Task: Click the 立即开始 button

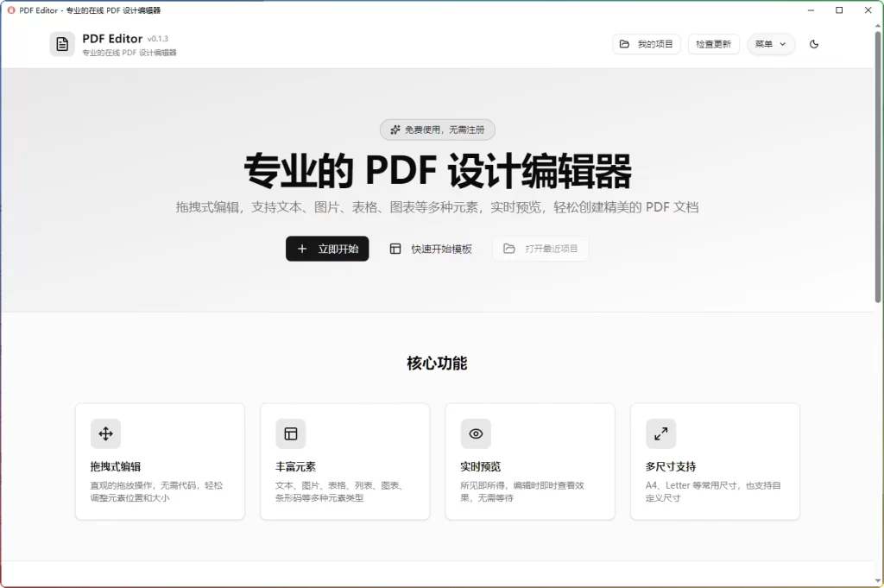Action: [327, 249]
